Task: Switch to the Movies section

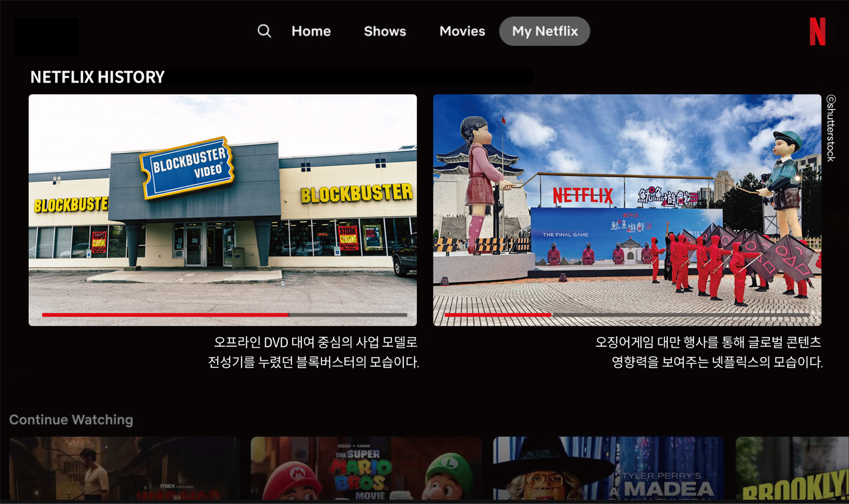Action: coord(462,32)
